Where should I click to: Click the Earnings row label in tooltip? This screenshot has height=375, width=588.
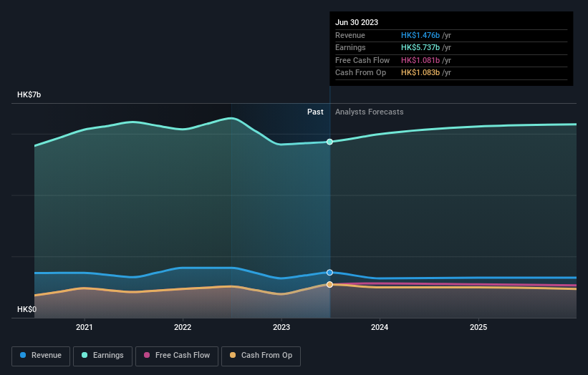tap(350, 47)
